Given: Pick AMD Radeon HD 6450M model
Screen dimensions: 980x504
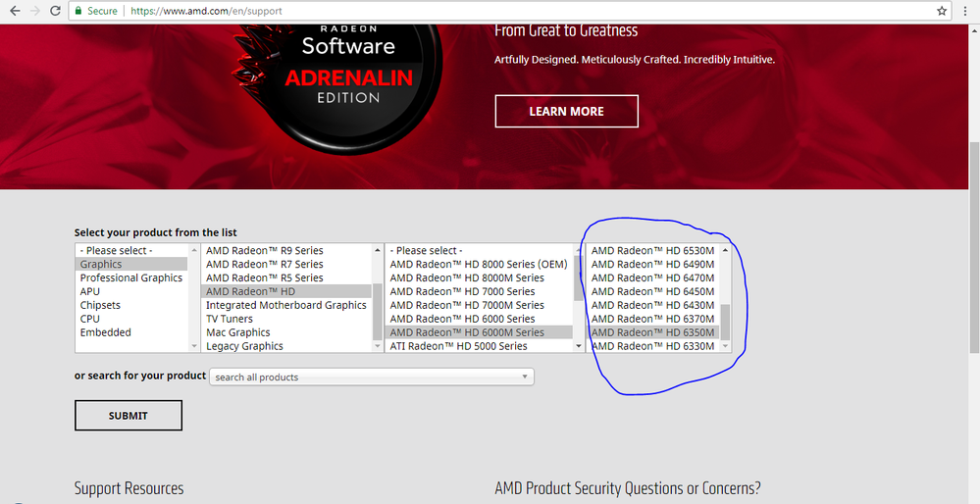Looking at the screenshot, I should 653,291.
